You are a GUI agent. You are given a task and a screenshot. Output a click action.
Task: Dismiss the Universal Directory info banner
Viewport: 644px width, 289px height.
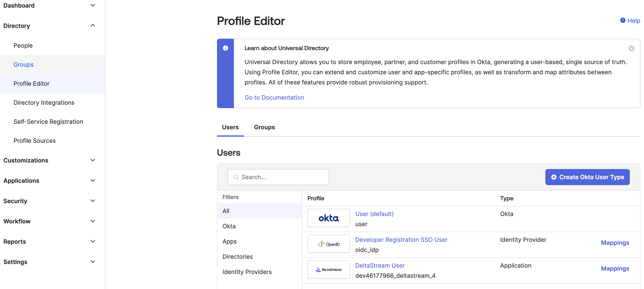click(631, 48)
